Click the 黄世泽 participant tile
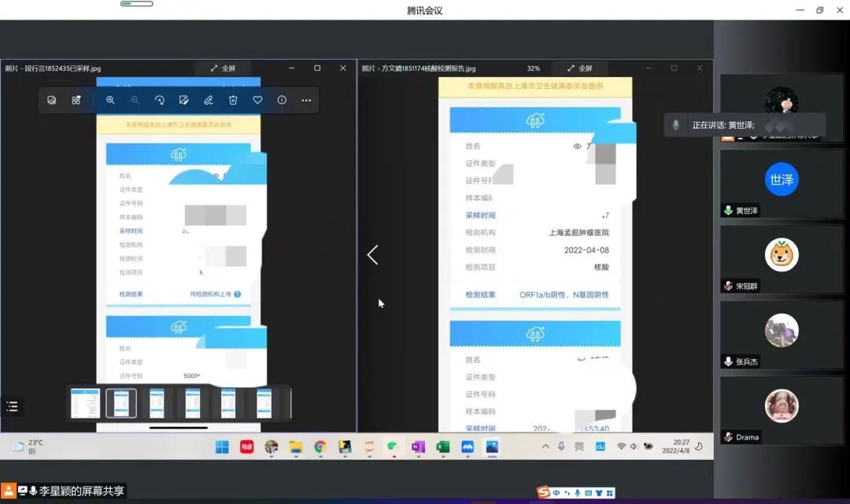 [x=782, y=184]
